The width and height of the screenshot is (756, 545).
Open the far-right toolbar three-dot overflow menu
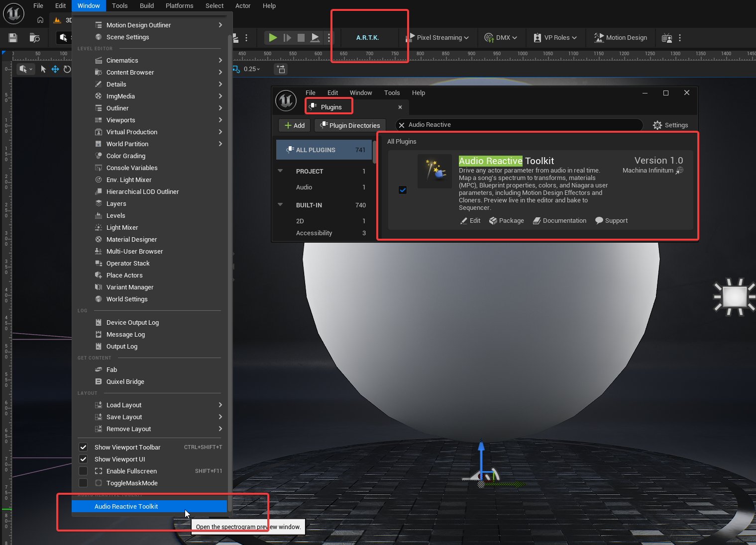[680, 38]
